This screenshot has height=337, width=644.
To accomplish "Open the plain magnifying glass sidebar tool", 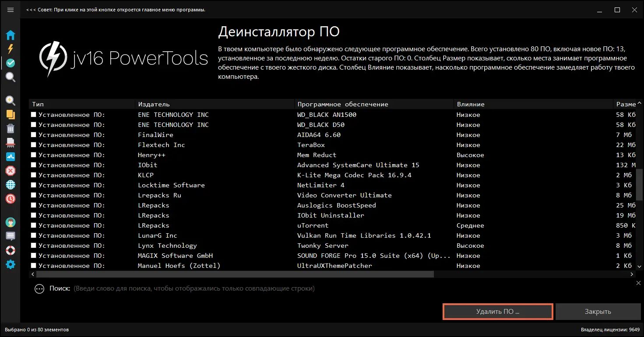I will tap(11, 77).
